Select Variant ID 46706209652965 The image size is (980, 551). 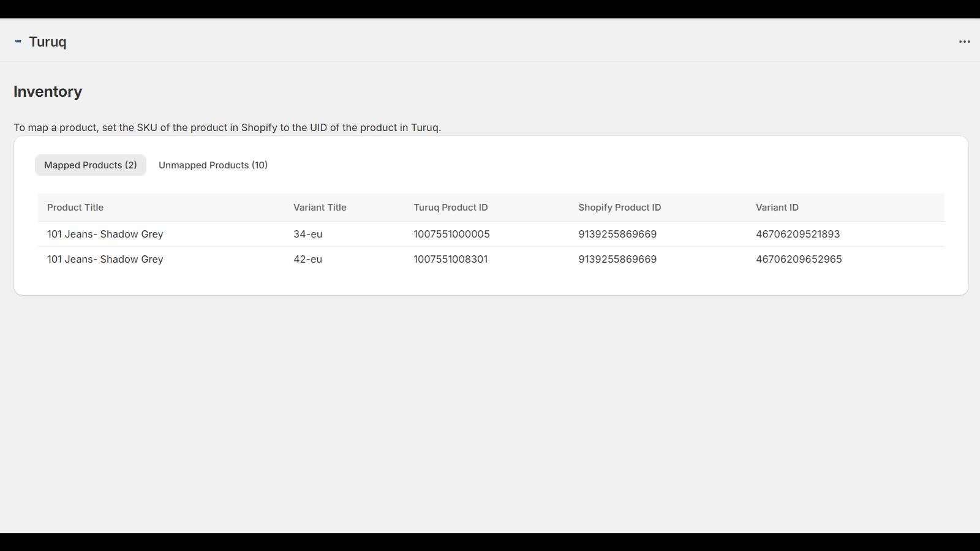pos(799,260)
